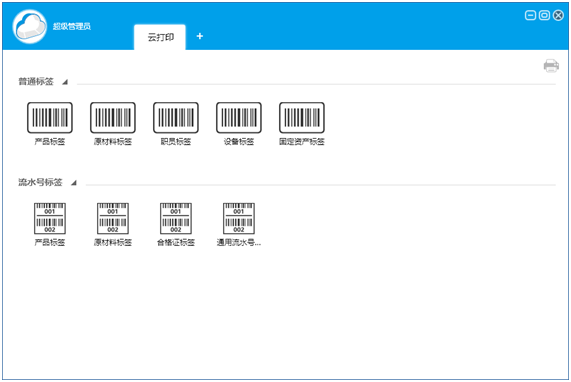Collapse the 普通标签 section triangle
Screen dimensions: 571x382
click(x=65, y=82)
